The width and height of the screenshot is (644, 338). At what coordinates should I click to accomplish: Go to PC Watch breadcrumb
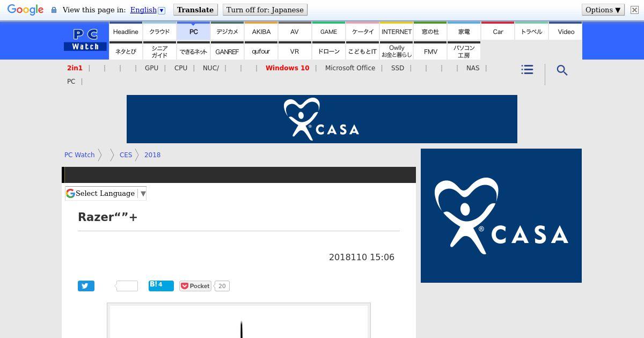tap(79, 155)
